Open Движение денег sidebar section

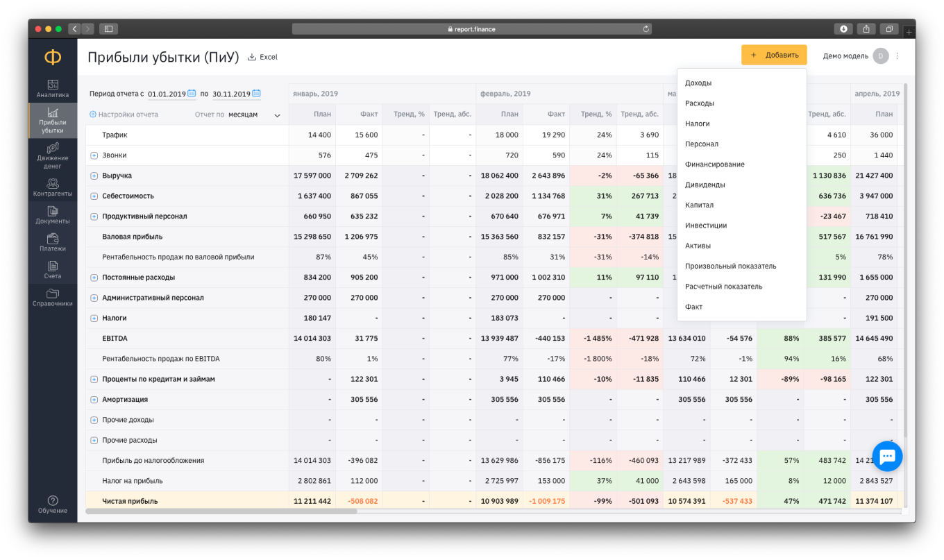53,156
